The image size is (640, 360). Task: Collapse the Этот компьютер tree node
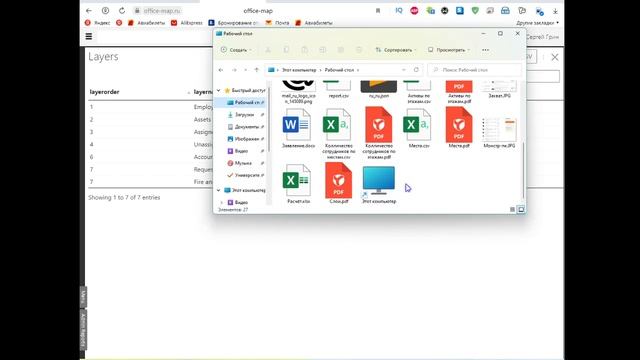(x=218, y=190)
